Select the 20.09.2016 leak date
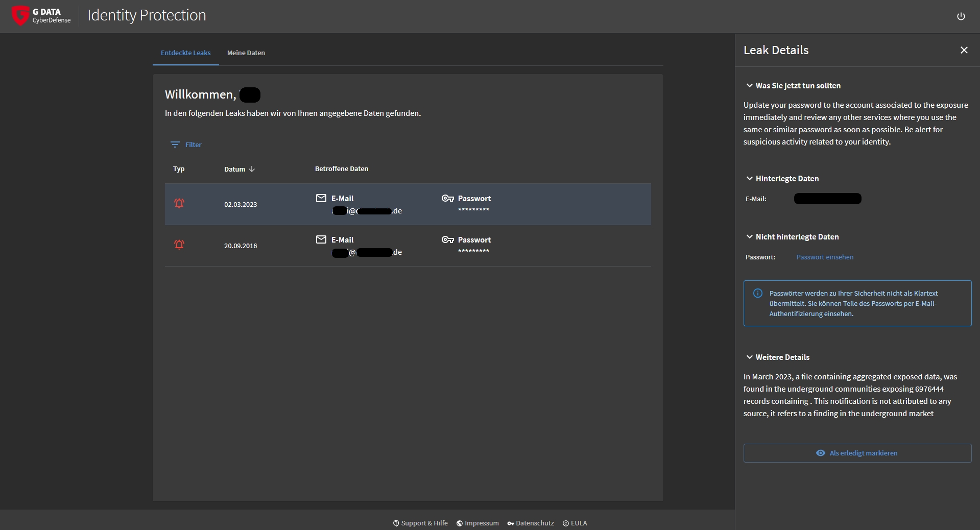The image size is (980, 530). click(241, 246)
